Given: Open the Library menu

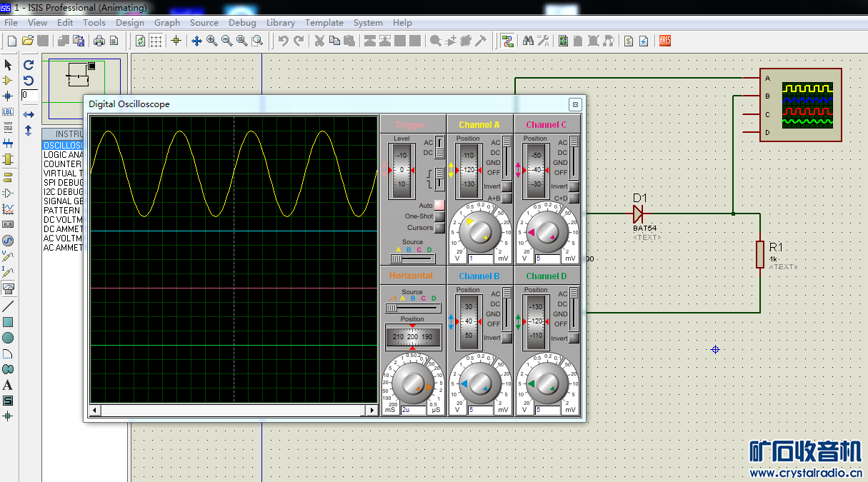Looking at the screenshot, I should pos(280,22).
